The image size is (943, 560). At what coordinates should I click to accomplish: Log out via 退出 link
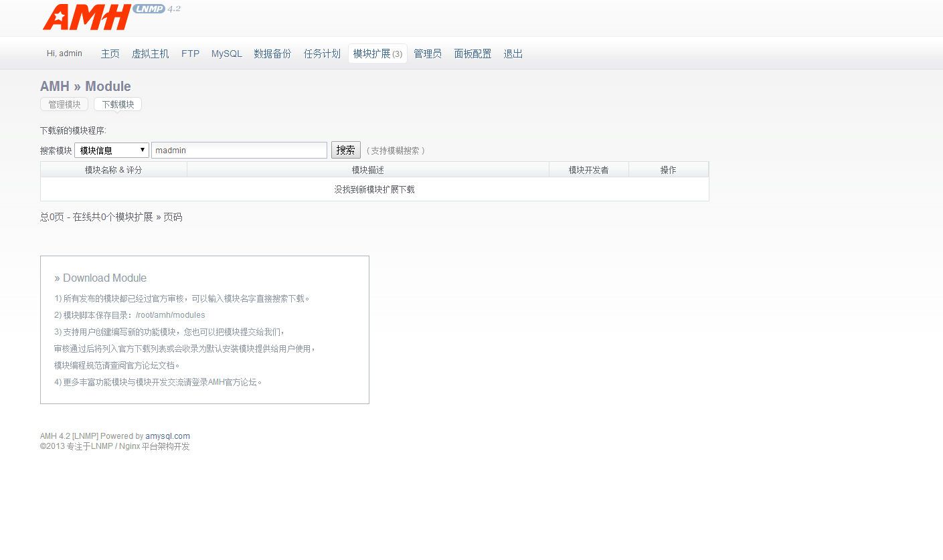(513, 54)
